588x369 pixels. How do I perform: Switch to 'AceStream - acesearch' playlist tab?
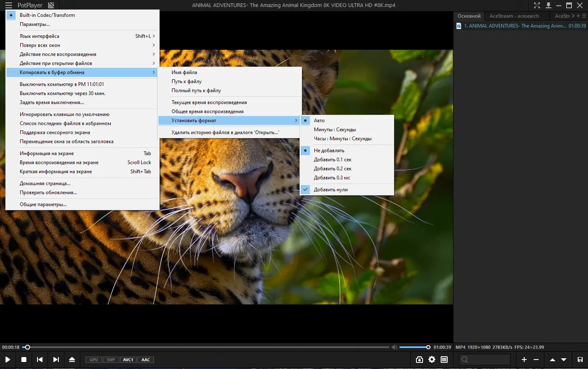coord(514,16)
